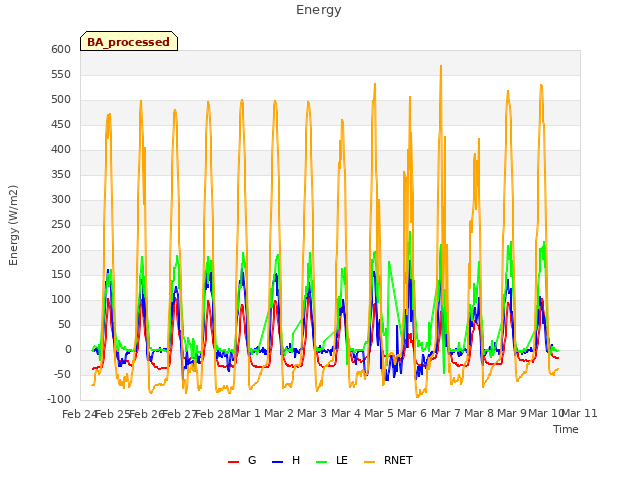Image resolution: width=640 pixels, height=480 pixels.
Task: Click the 550 y-axis tick label
Action: click(61, 74)
